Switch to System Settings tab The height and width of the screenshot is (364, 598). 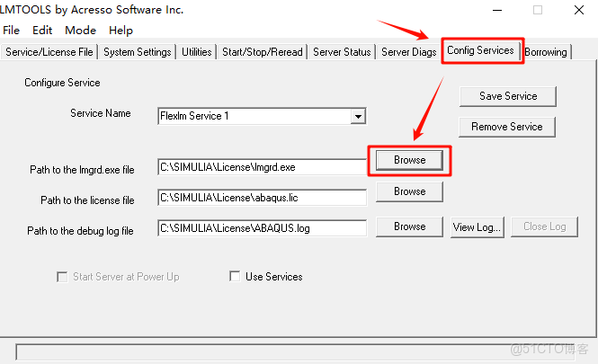pos(138,52)
